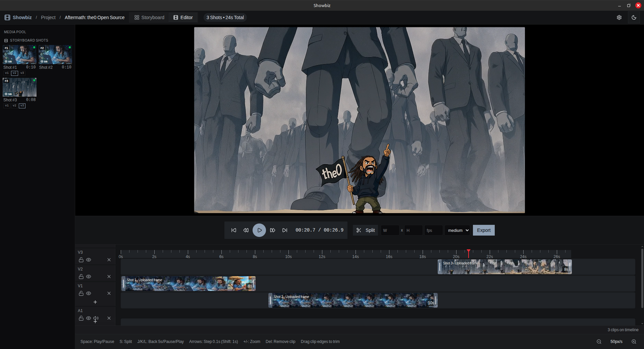Add a video track with the plus under V1
This screenshot has height=349, width=644.
[95, 302]
